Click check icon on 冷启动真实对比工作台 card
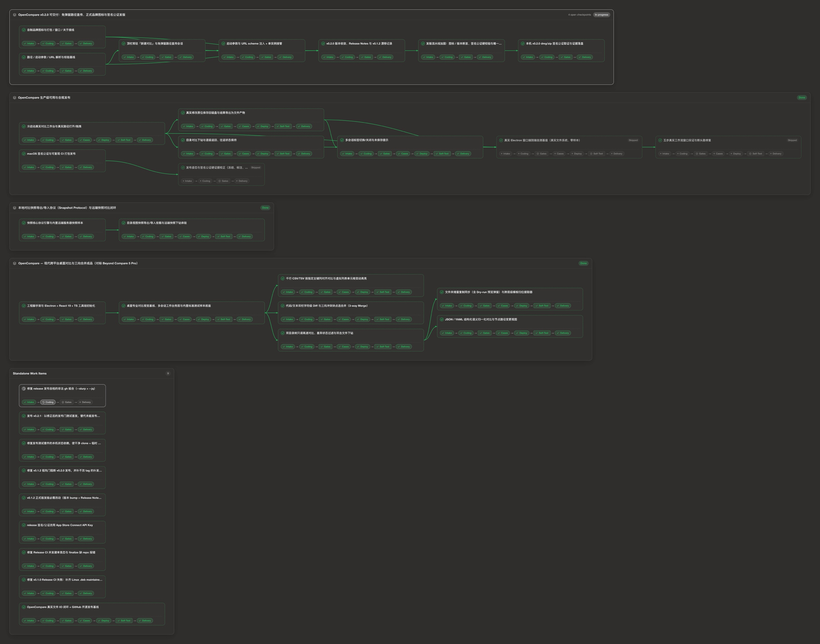820x644 pixels. 24,126
